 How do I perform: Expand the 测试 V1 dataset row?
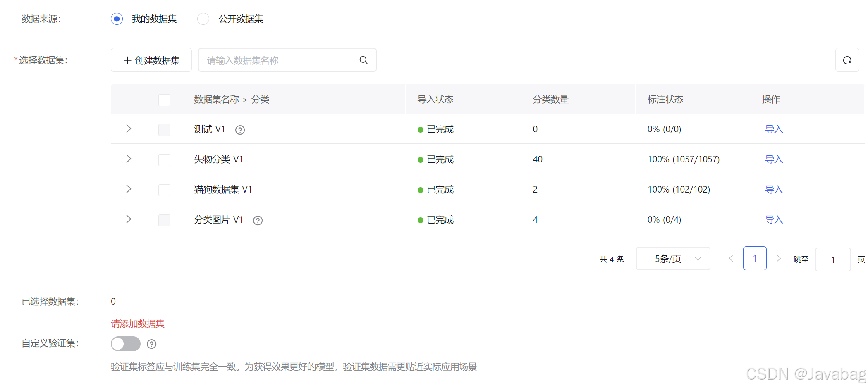(x=129, y=129)
